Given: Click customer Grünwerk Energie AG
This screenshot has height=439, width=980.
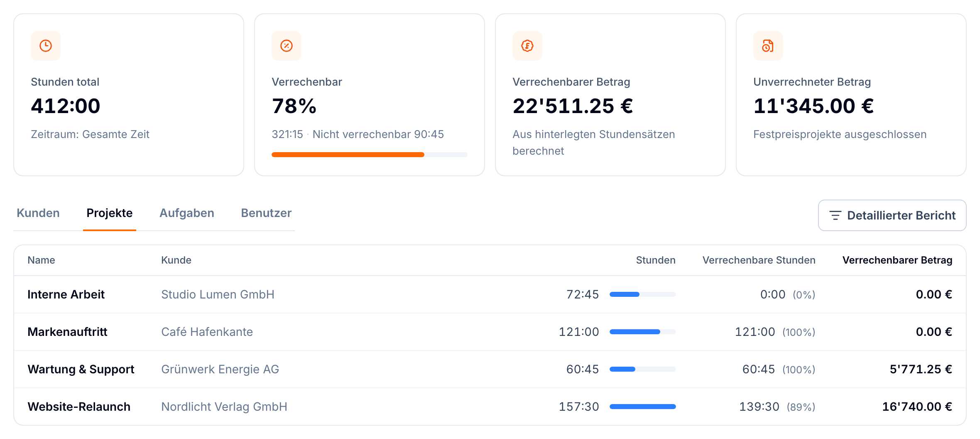Looking at the screenshot, I should pyautogui.click(x=220, y=369).
